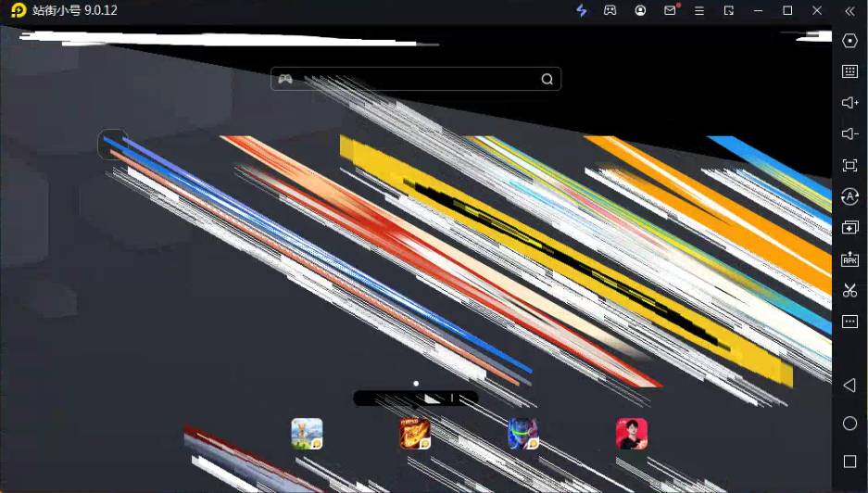Collapse the right sidebar with double chevron
The width and height of the screenshot is (868, 493).
tap(849, 10)
